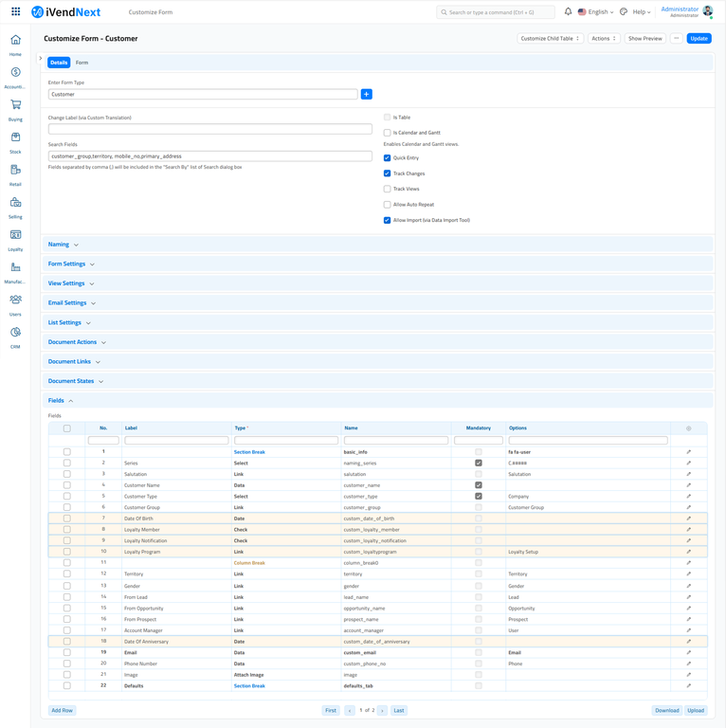
Task: Enable the Track Views checkbox
Action: click(387, 189)
